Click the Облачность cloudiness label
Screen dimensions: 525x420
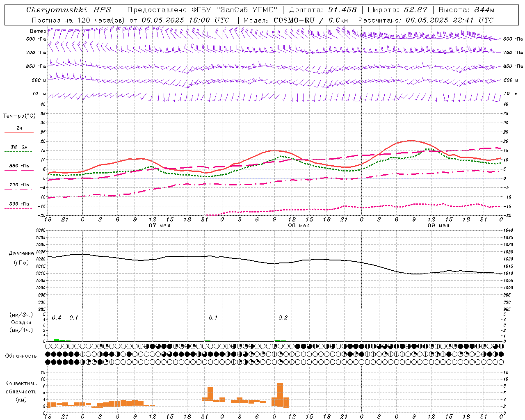(21, 356)
